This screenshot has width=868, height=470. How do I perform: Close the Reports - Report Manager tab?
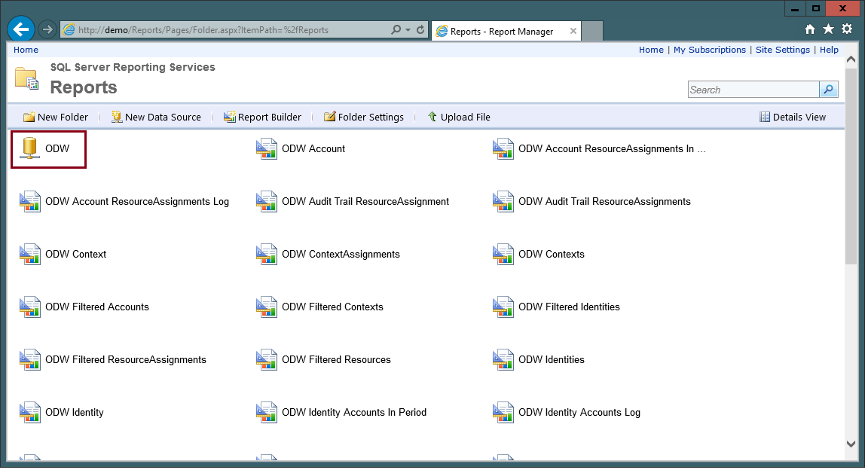click(573, 31)
